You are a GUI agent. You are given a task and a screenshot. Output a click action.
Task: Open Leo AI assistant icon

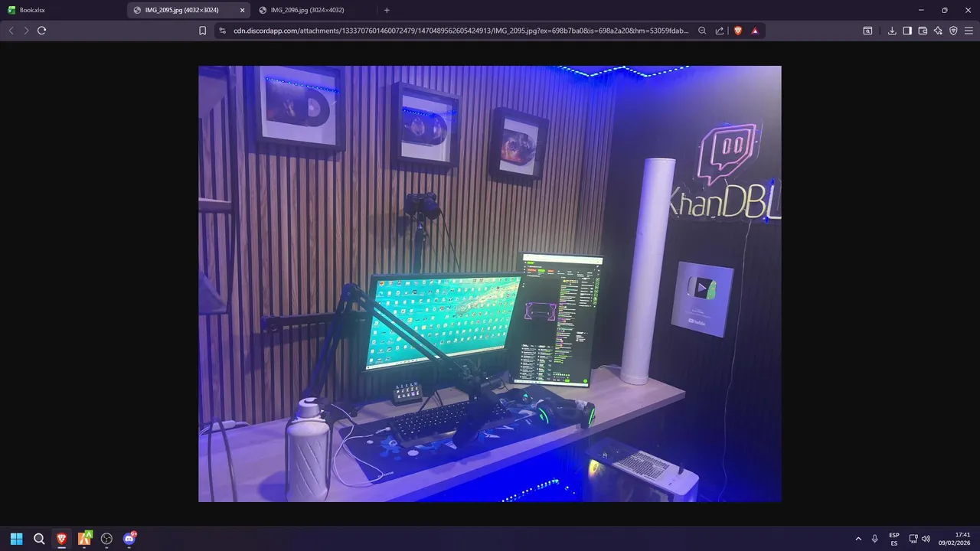pos(938,31)
